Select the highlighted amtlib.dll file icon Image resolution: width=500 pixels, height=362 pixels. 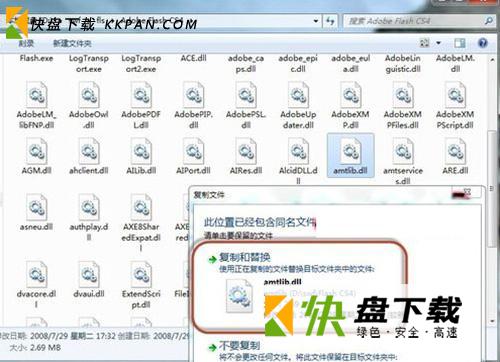coord(351,151)
